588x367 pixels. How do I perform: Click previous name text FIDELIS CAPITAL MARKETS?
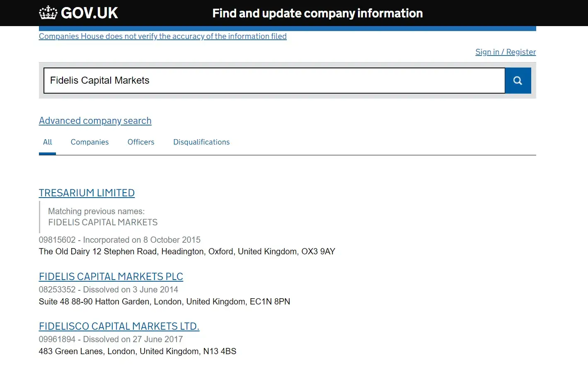103,222
